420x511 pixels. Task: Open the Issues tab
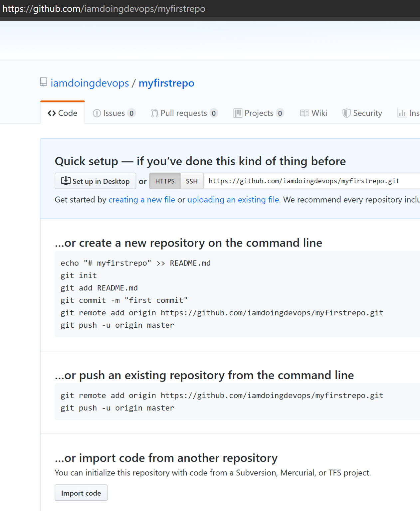(114, 113)
